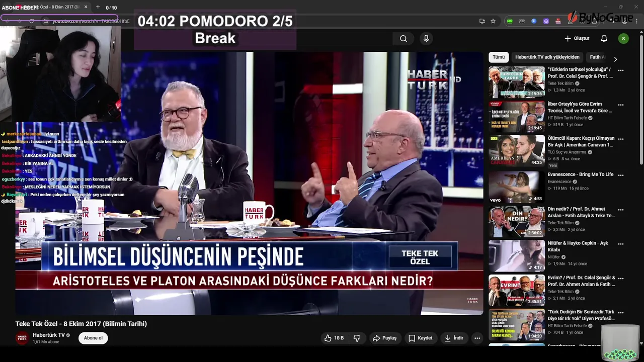Click Paylaş to share the video
The width and height of the screenshot is (644, 362).
[x=384, y=338]
